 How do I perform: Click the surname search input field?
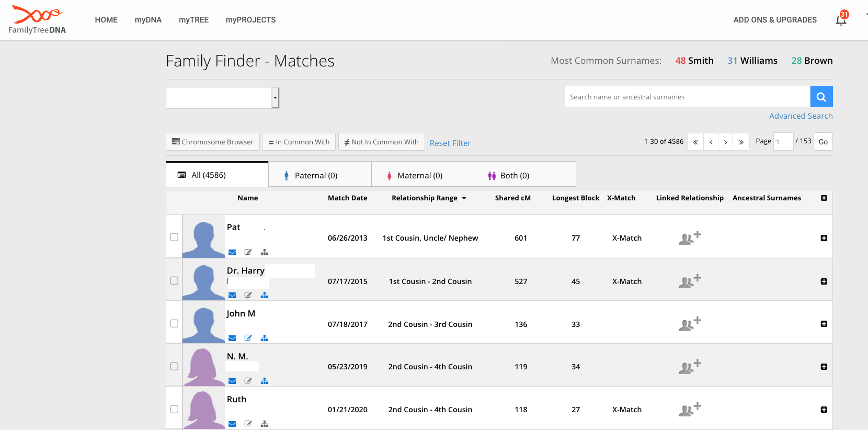[x=687, y=97]
